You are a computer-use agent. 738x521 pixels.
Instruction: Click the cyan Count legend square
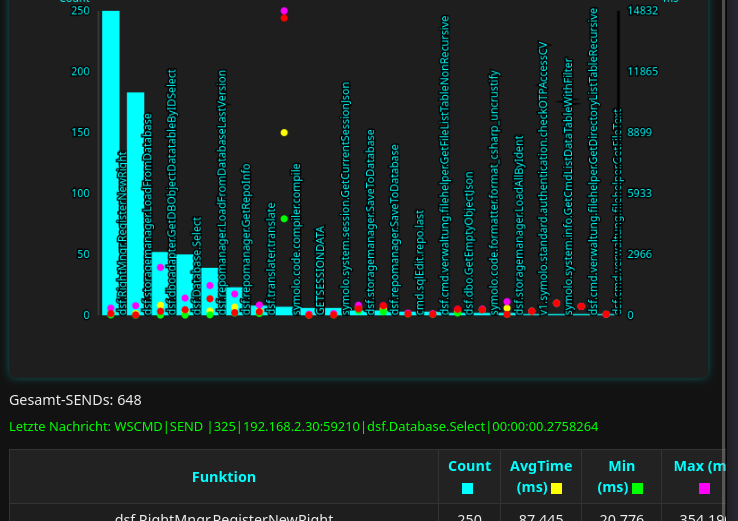pos(467,488)
